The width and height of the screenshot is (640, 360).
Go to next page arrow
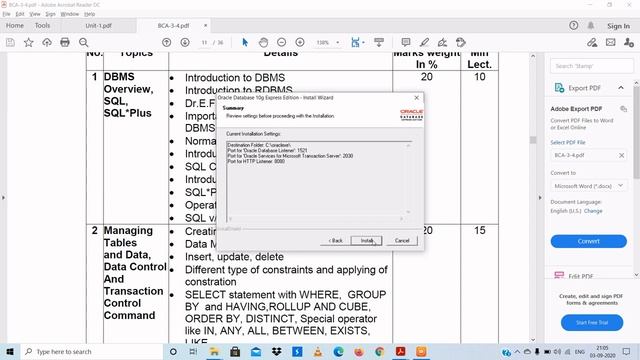click(185, 42)
